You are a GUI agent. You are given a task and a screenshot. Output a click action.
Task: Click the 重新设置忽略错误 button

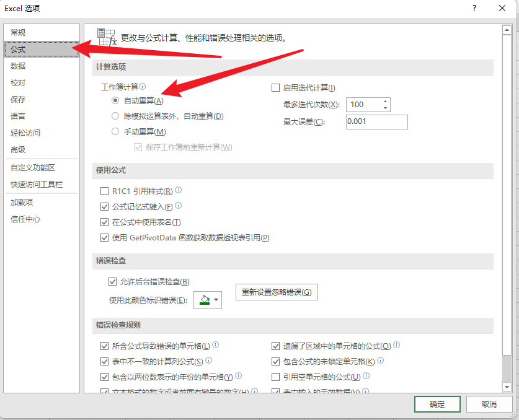(277, 292)
